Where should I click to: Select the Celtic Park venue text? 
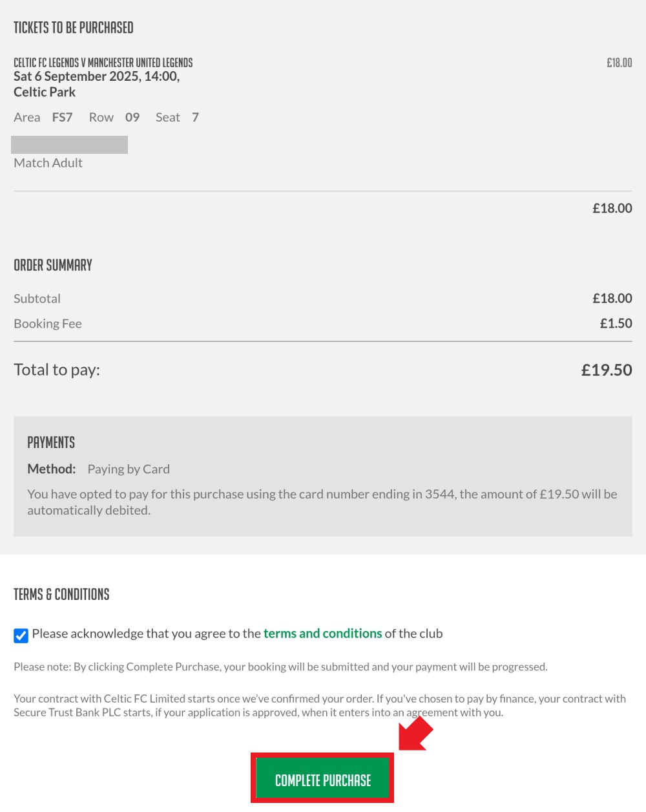click(45, 92)
